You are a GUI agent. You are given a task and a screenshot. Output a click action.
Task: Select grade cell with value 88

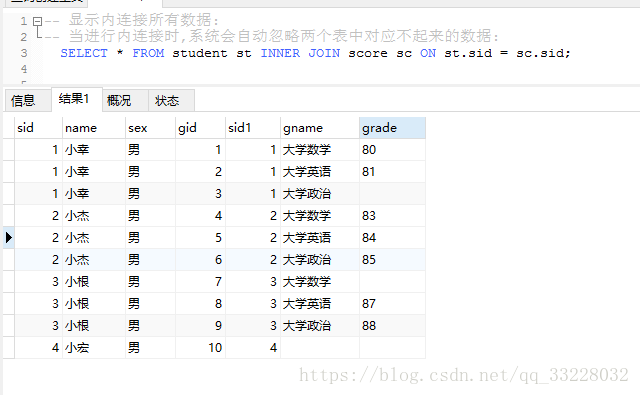[x=392, y=326]
